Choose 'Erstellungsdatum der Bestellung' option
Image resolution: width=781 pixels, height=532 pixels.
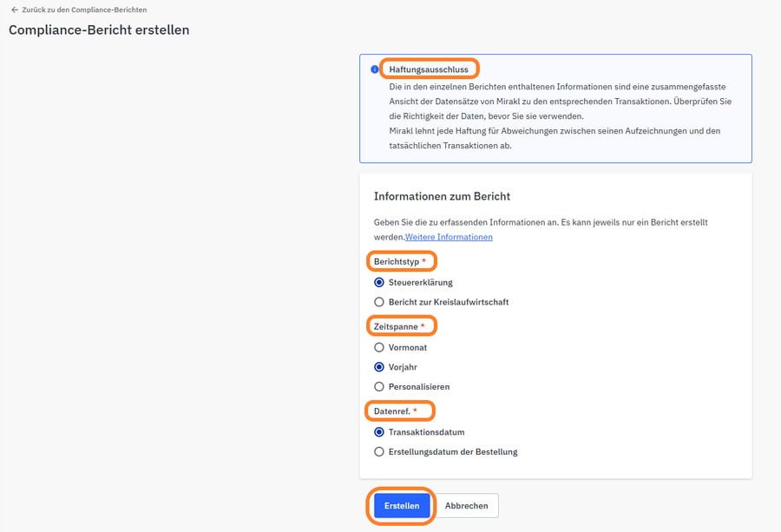click(x=379, y=451)
